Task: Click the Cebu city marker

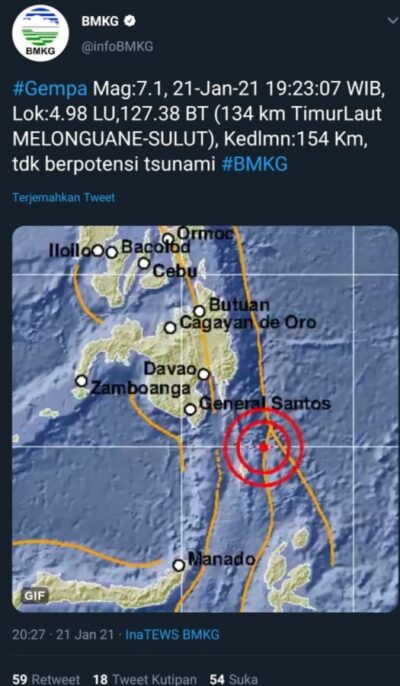Action: (x=144, y=263)
